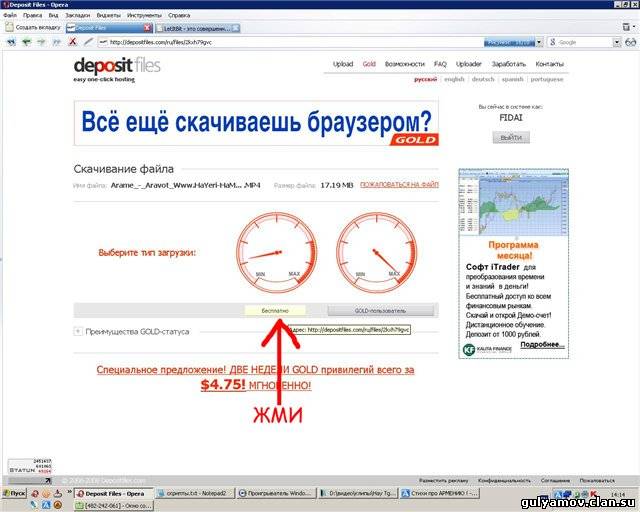
Task: Switch to the Letitbit tab
Action: click(x=192, y=28)
